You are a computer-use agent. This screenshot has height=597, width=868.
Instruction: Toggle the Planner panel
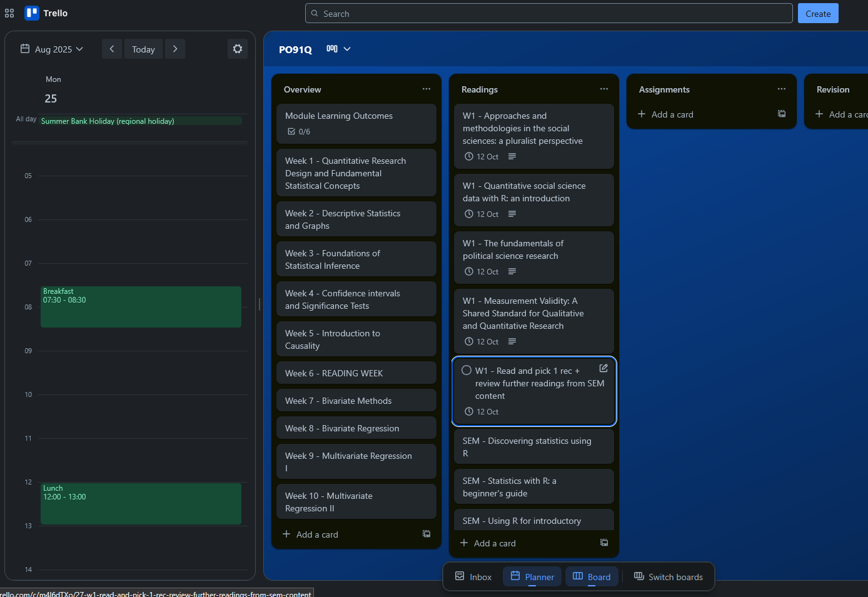tap(532, 576)
